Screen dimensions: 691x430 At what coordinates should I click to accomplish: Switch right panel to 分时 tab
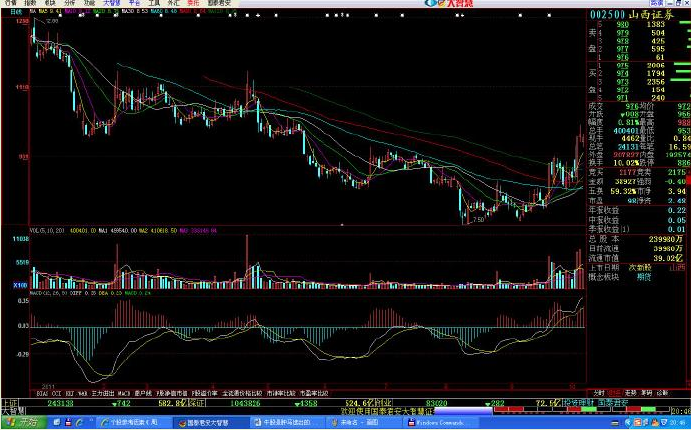point(598,393)
